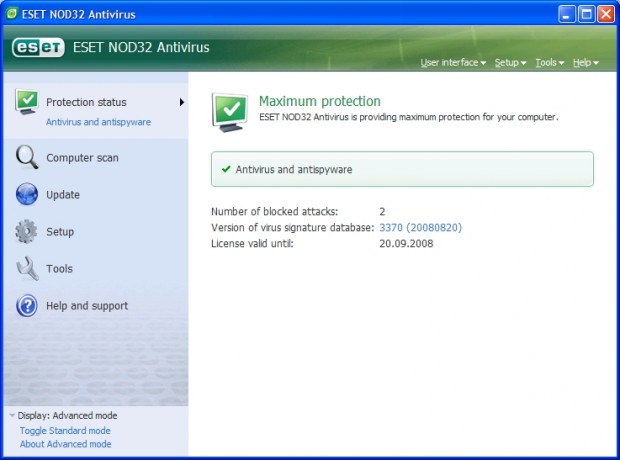The image size is (620, 460).
Task: Click the ESET NOD32 Antivirus header title
Action: pyautogui.click(x=141, y=47)
